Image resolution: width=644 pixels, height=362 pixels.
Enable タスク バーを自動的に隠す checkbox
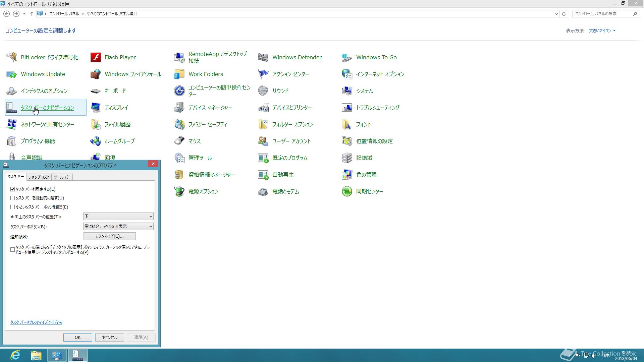(x=13, y=198)
